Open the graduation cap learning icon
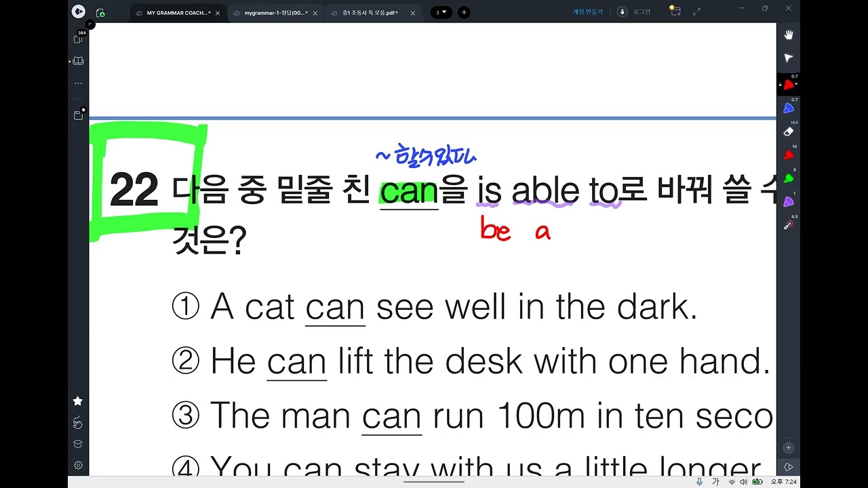The image size is (868, 488). click(78, 445)
